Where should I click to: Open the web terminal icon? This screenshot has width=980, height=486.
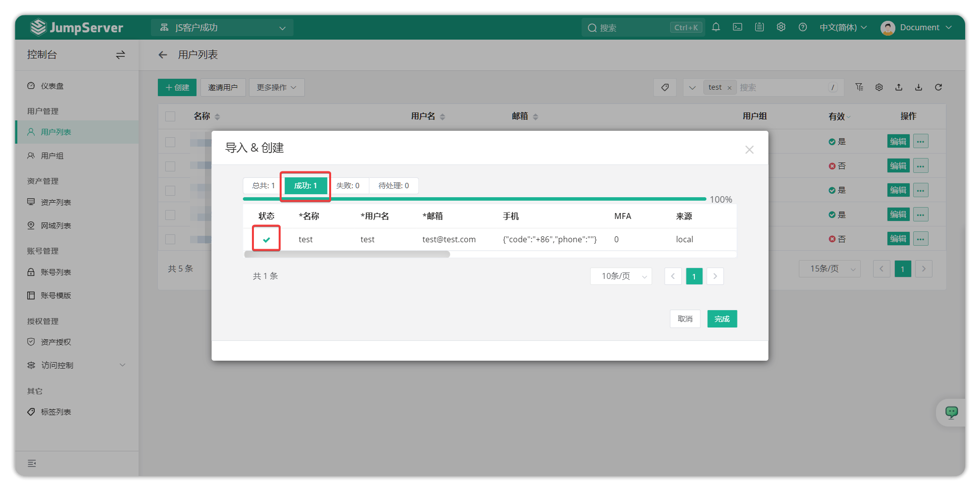737,27
